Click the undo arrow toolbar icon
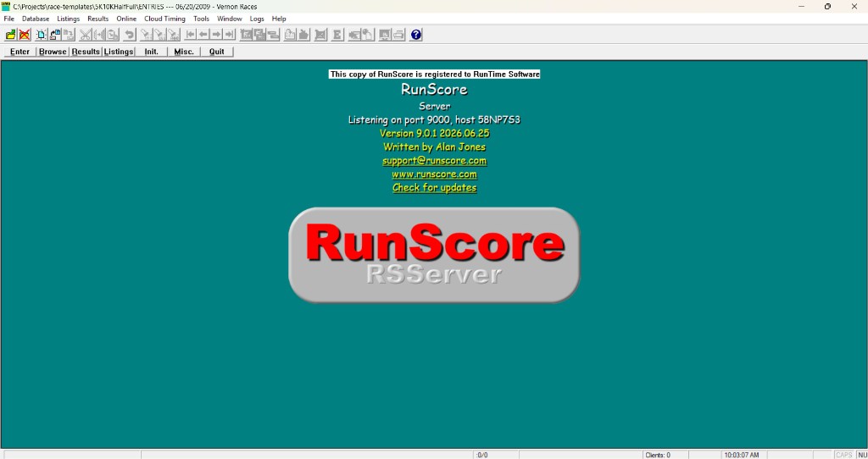The width and height of the screenshot is (868, 459). click(130, 35)
